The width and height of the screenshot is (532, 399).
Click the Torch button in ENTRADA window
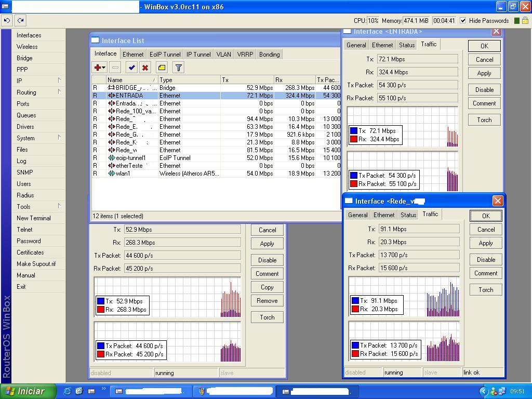coord(484,120)
